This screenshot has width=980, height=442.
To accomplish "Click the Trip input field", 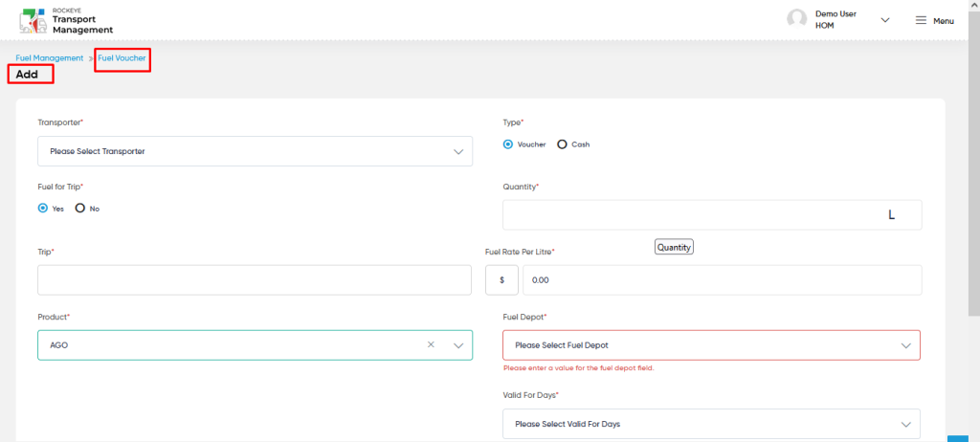I will 255,280.
